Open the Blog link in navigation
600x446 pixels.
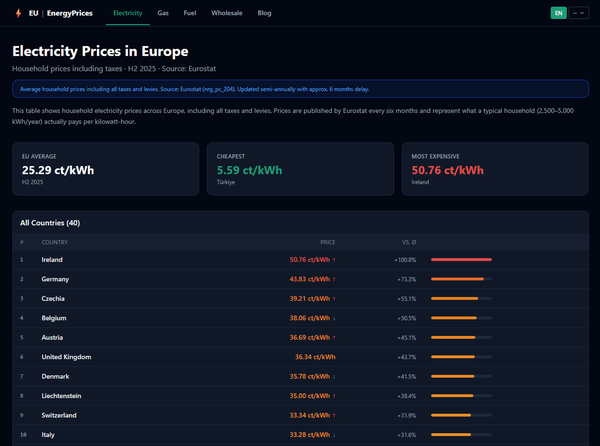point(264,13)
